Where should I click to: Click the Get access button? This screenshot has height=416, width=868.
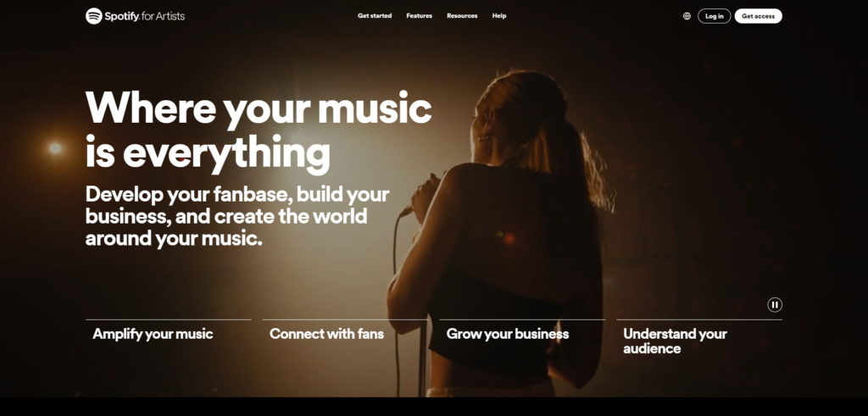(758, 16)
